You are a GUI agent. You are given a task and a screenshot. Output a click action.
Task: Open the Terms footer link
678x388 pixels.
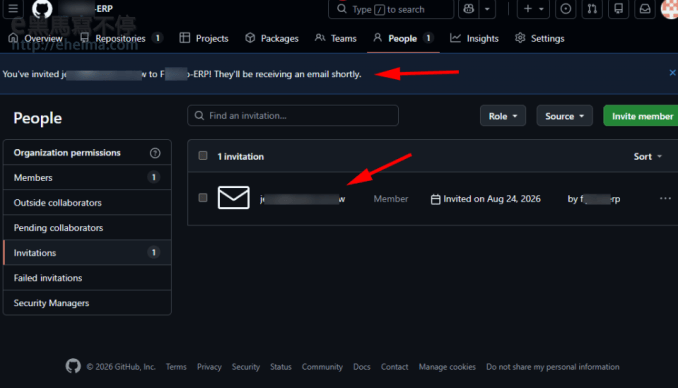[x=176, y=367]
